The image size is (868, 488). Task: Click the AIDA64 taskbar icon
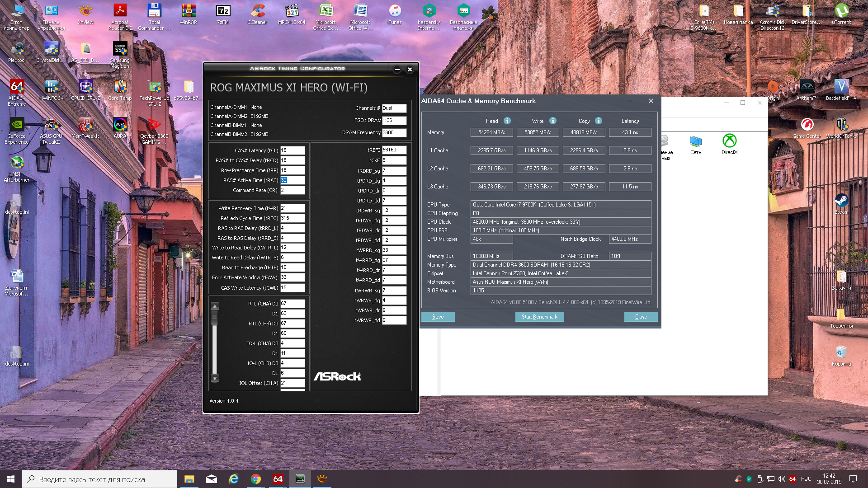pyautogui.click(x=278, y=479)
